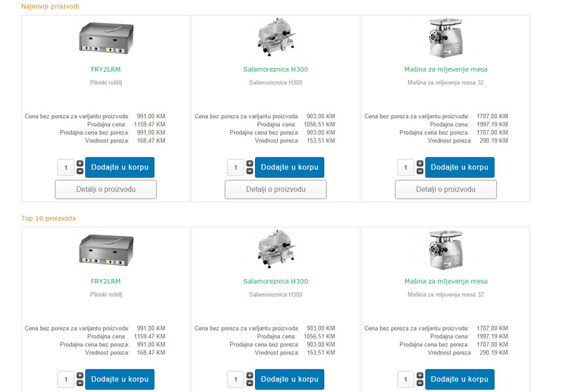Screen dimensions: 568x392
Task: Increase quantity for FRY2LRM in Top 10 proizvoda
Action: click(x=80, y=376)
